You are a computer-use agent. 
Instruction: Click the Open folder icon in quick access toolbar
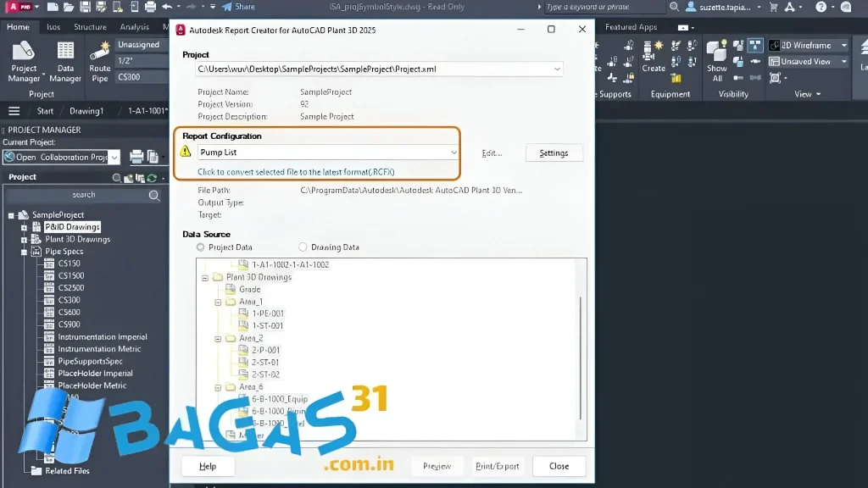coord(69,7)
